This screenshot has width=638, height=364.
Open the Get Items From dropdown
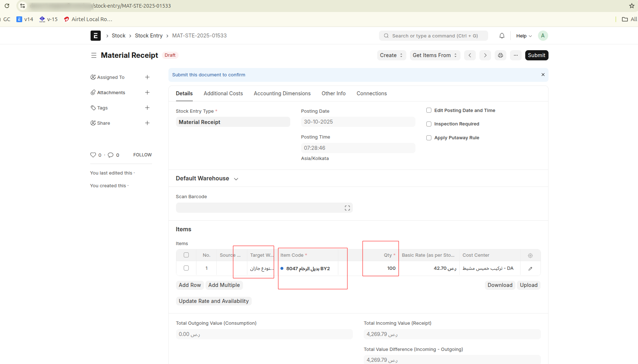pos(434,55)
